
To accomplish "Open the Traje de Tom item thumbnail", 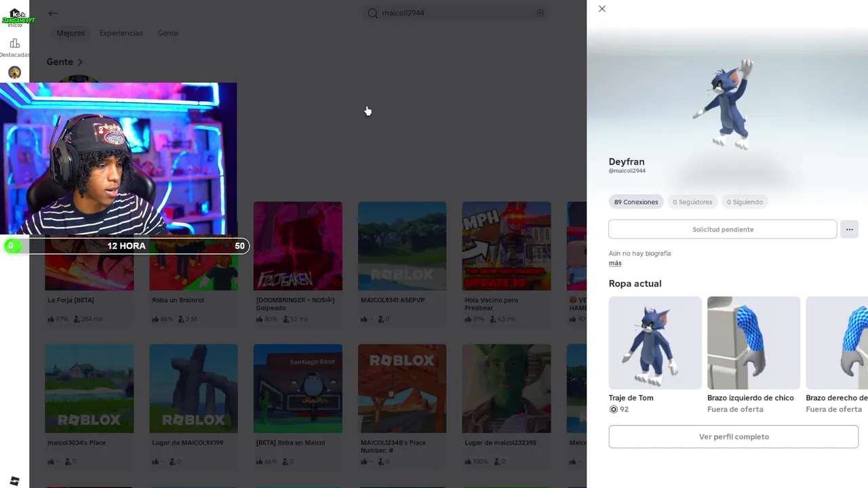I will click(x=655, y=343).
